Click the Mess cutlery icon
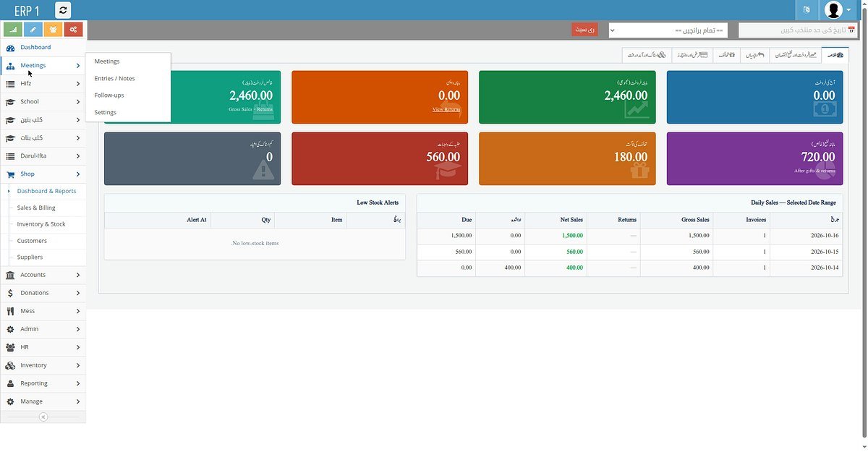The width and height of the screenshot is (868, 452). [10, 311]
